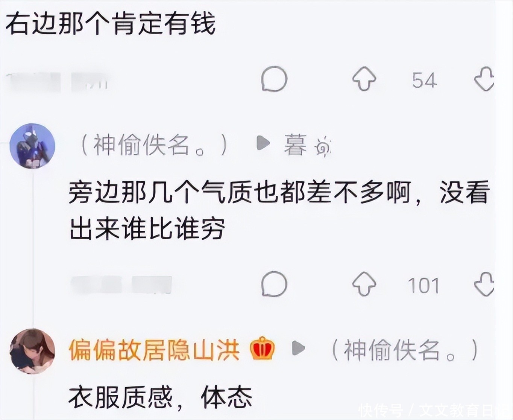Viewport: 513px width, 420px height.
Task: Open replied-to user (神偷佚名。) in bottom comment
Action: click(405, 350)
